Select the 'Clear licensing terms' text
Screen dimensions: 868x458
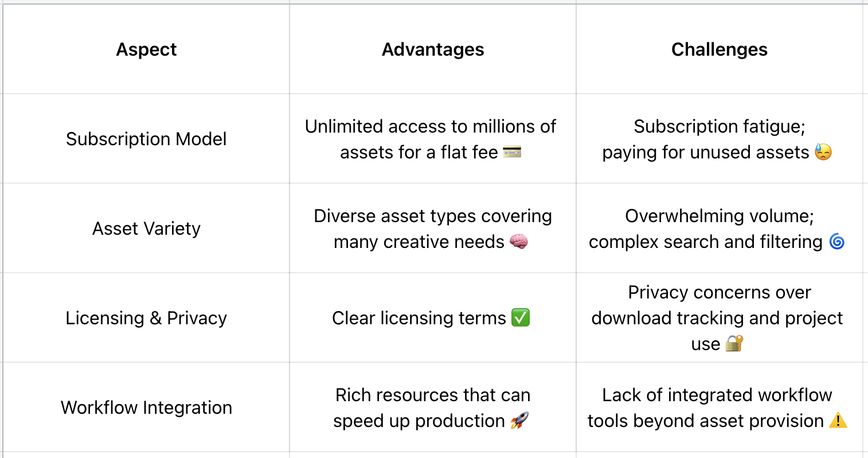419,318
